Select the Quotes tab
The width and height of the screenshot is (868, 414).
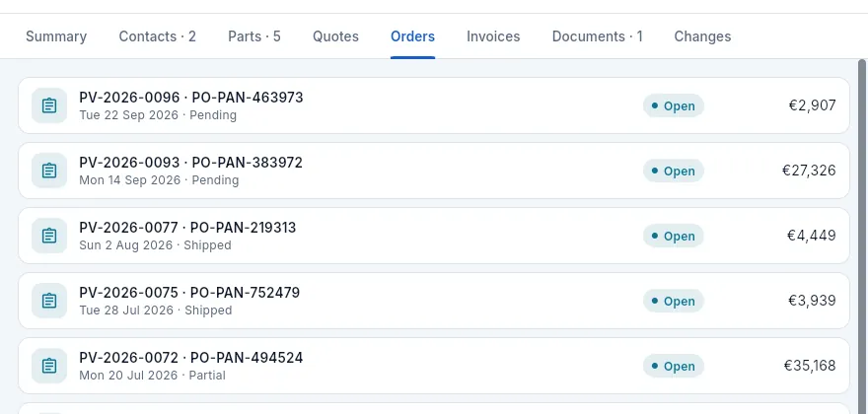pos(335,36)
